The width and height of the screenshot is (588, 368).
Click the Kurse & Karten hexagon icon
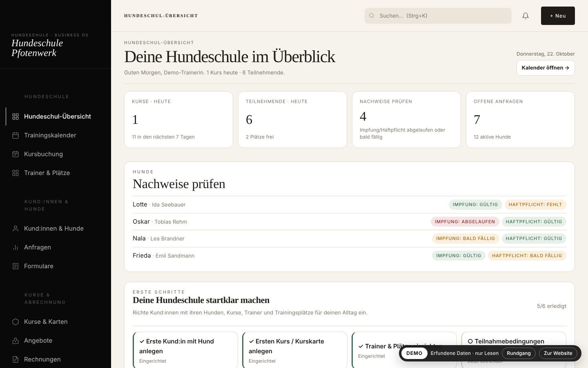point(16,322)
